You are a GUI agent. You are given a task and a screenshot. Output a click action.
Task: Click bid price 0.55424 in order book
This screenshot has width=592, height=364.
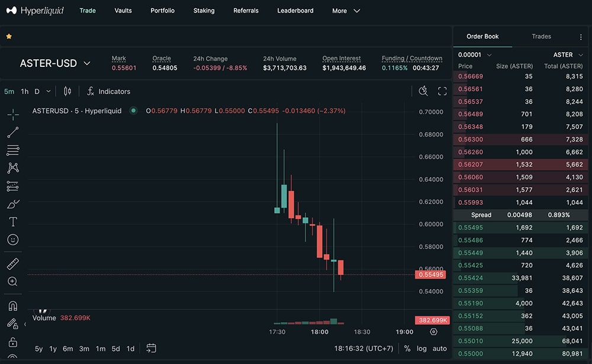click(x=470, y=278)
